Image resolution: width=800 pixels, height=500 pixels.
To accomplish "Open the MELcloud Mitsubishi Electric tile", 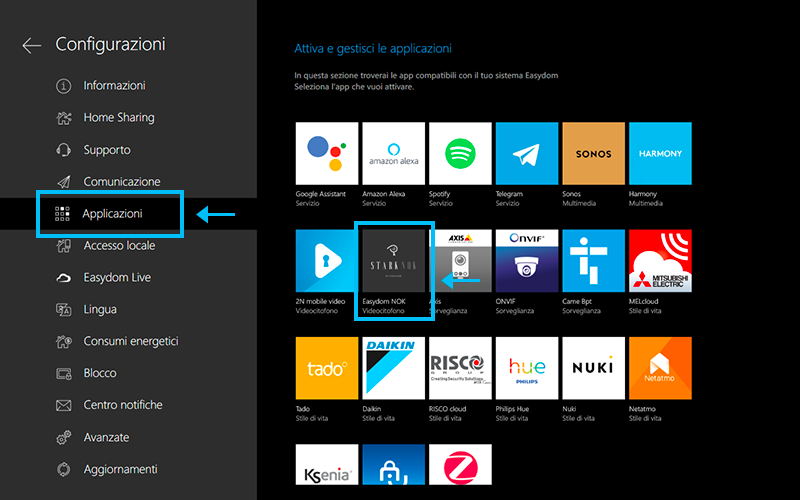I will (x=660, y=261).
